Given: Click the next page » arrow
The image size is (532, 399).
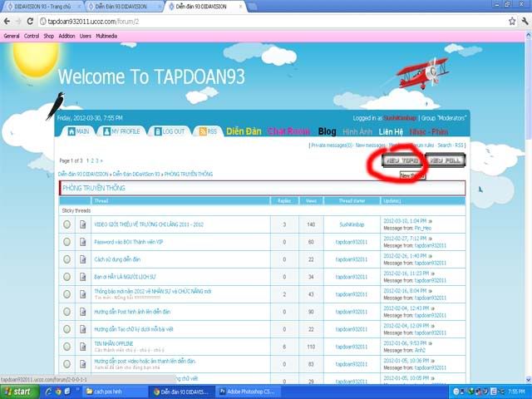Looking at the screenshot, I should pos(101,160).
